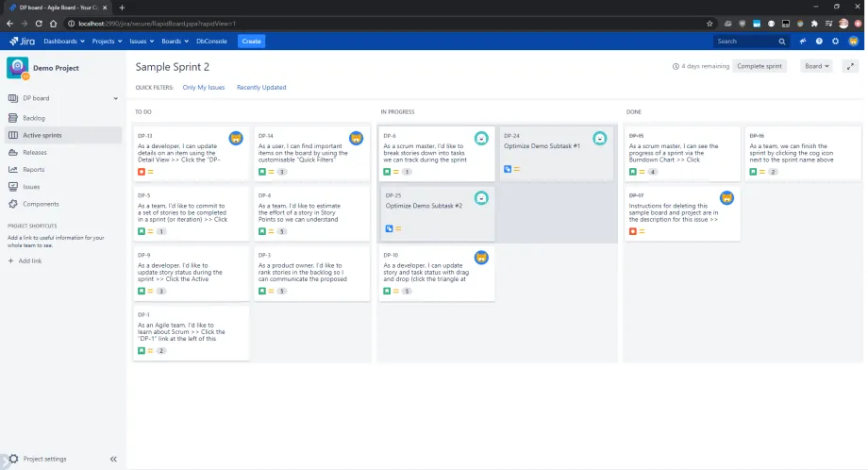Click the Project settings gear icon
The width and height of the screenshot is (868, 470).
click(x=14, y=459)
